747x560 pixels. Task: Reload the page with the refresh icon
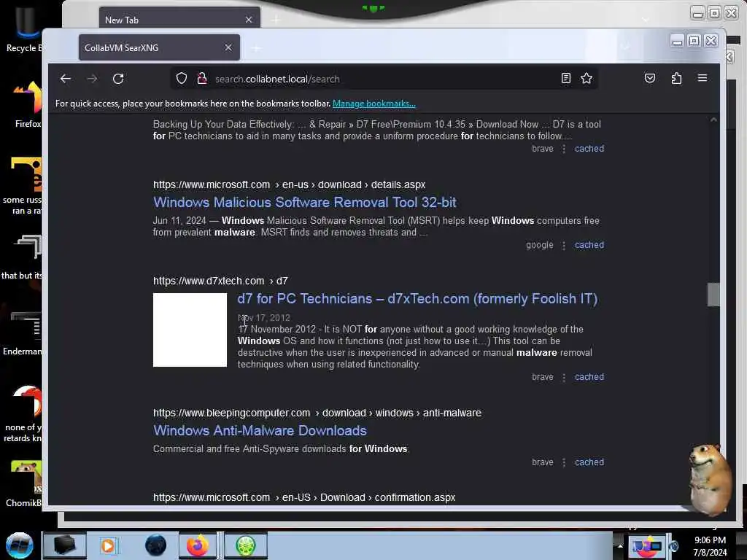tap(118, 79)
